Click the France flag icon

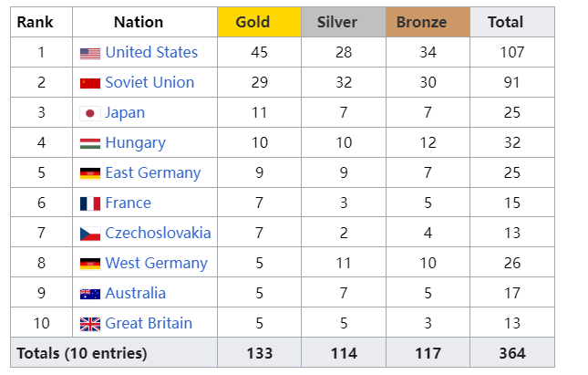click(89, 203)
